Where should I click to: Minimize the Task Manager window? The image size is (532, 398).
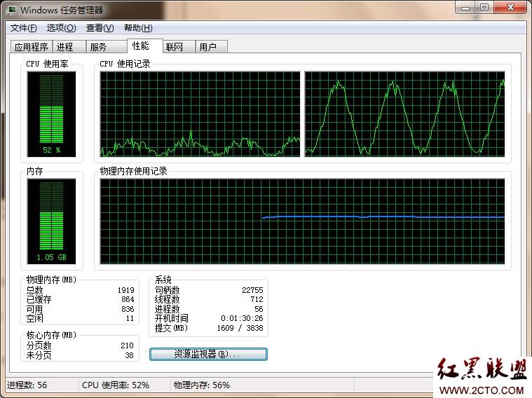tap(465, 7)
